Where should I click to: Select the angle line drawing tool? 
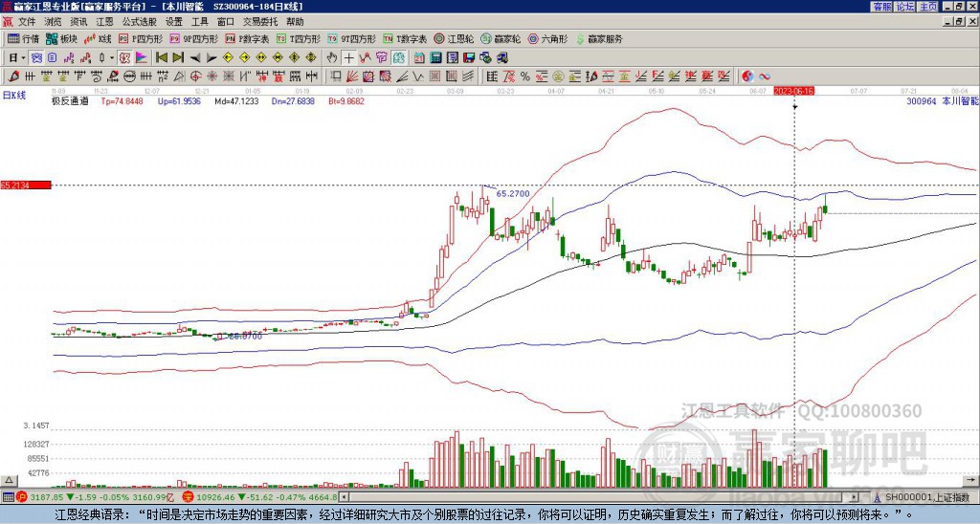403,76
